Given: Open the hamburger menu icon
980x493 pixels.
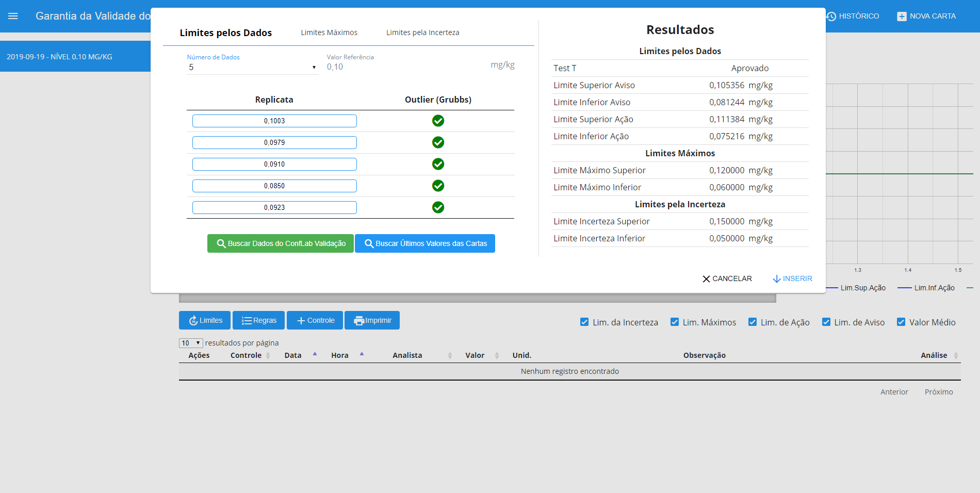Looking at the screenshot, I should (13, 16).
